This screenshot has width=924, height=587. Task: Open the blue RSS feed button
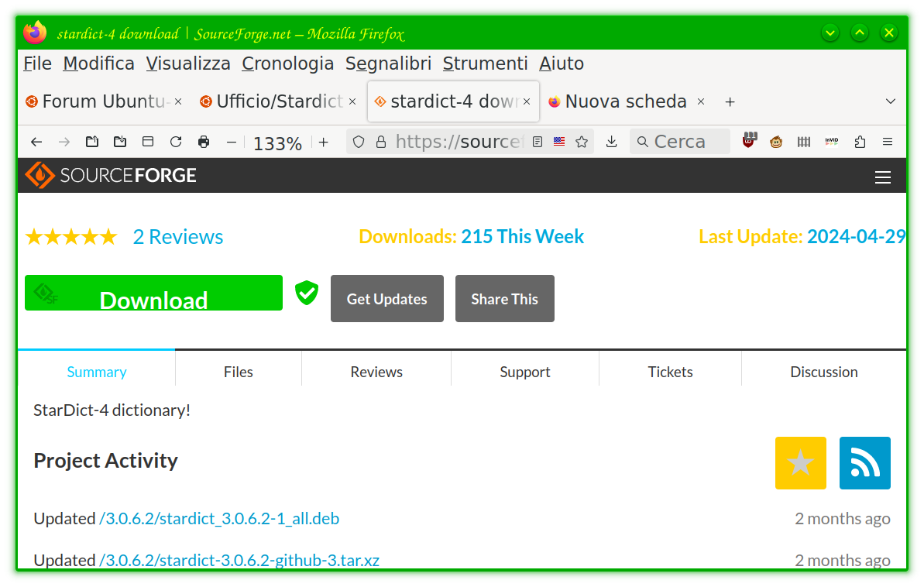click(864, 463)
